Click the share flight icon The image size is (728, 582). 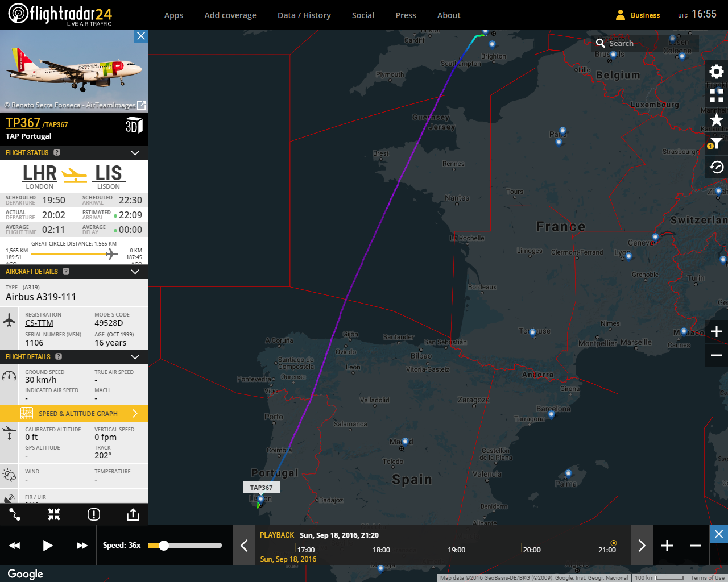tap(133, 514)
